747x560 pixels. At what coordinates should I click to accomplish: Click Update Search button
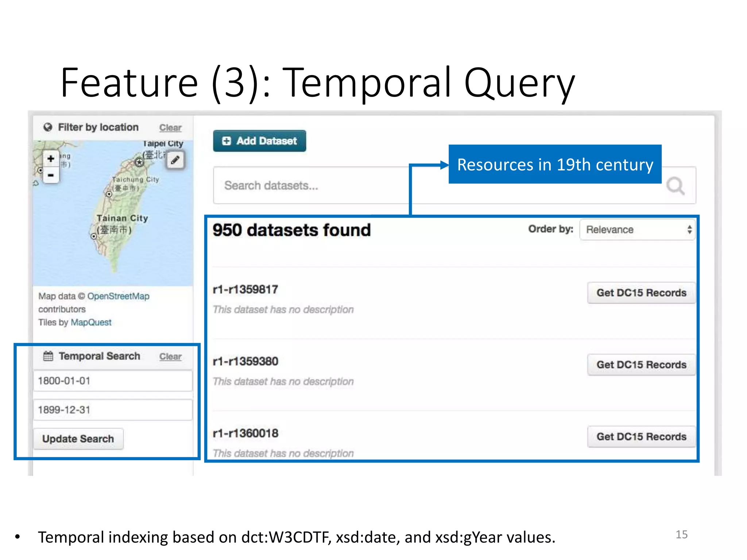[78, 439]
